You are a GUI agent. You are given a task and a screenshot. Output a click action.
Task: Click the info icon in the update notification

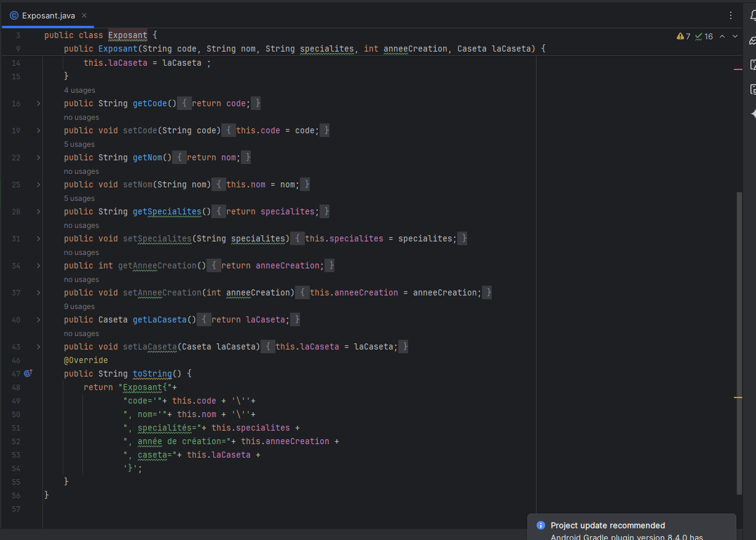(x=541, y=525)
